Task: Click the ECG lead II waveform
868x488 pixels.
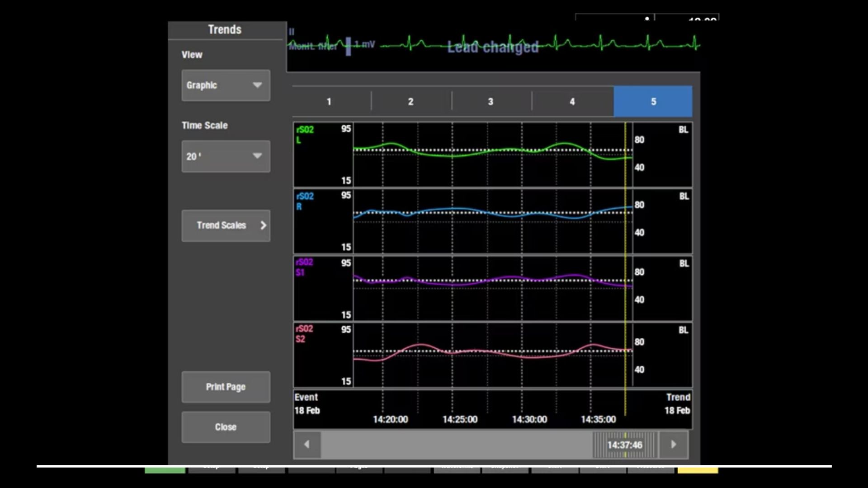Action: coord(494,45)
